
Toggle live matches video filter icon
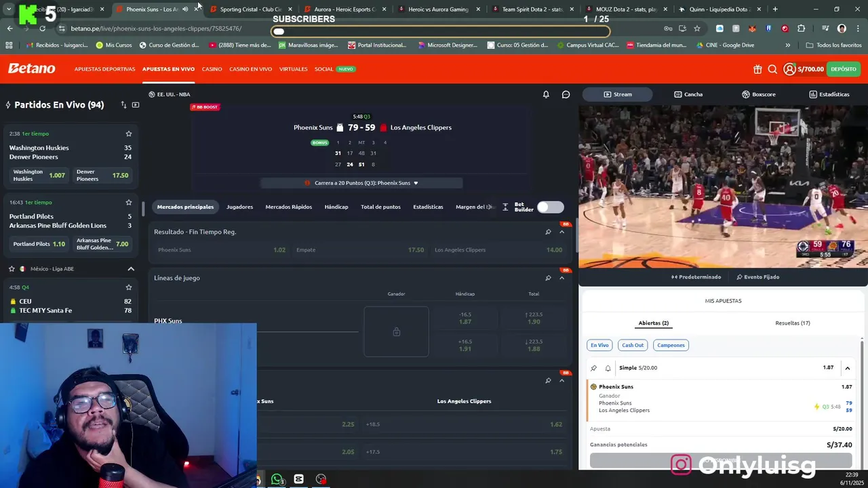click(x=136, y=105)
